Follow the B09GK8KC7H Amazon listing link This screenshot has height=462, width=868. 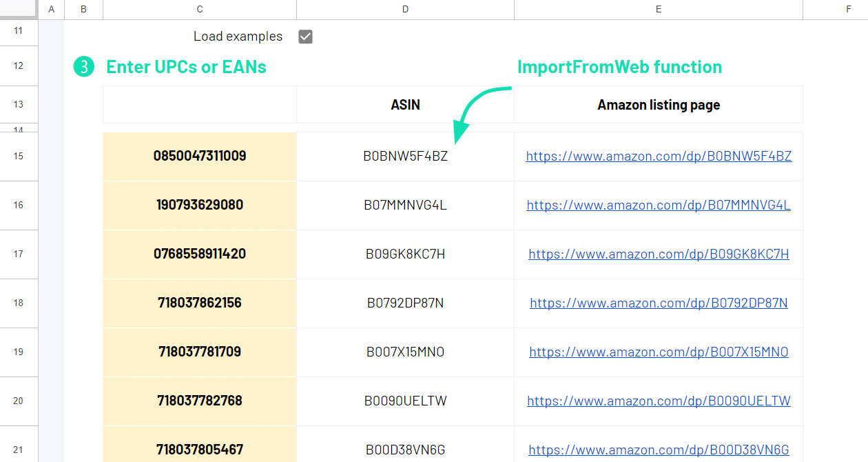pos(659,254)
